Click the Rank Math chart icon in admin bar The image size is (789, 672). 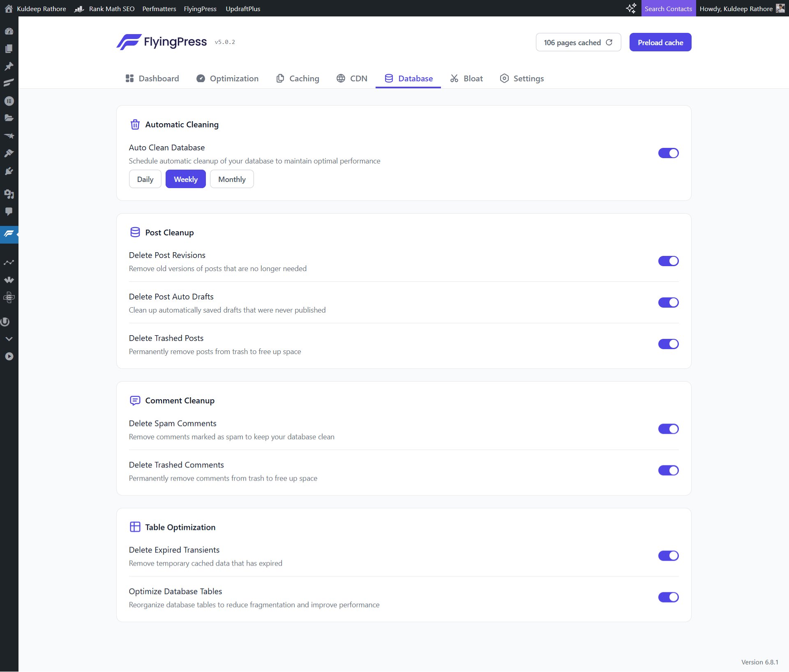coord(79,9)
